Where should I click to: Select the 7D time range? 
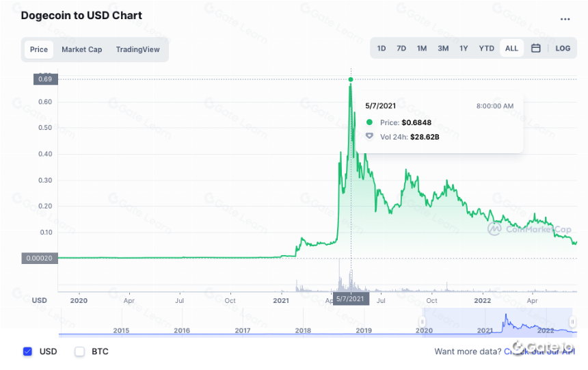pyautogui.click(x=401, y=49)
